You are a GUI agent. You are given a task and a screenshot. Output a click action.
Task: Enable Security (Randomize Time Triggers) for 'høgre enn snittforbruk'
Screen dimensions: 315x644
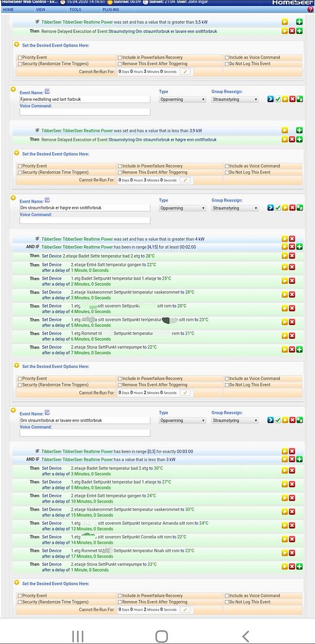20,385
